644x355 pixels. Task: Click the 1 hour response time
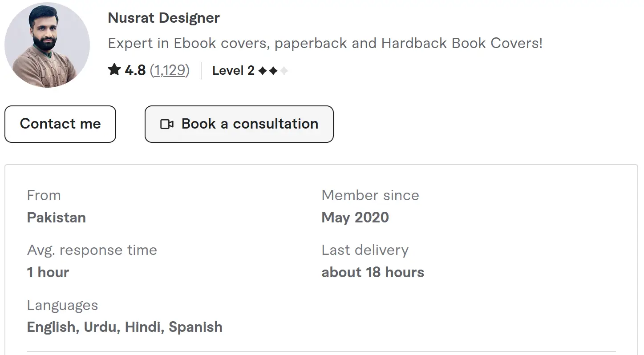[48, 272]
